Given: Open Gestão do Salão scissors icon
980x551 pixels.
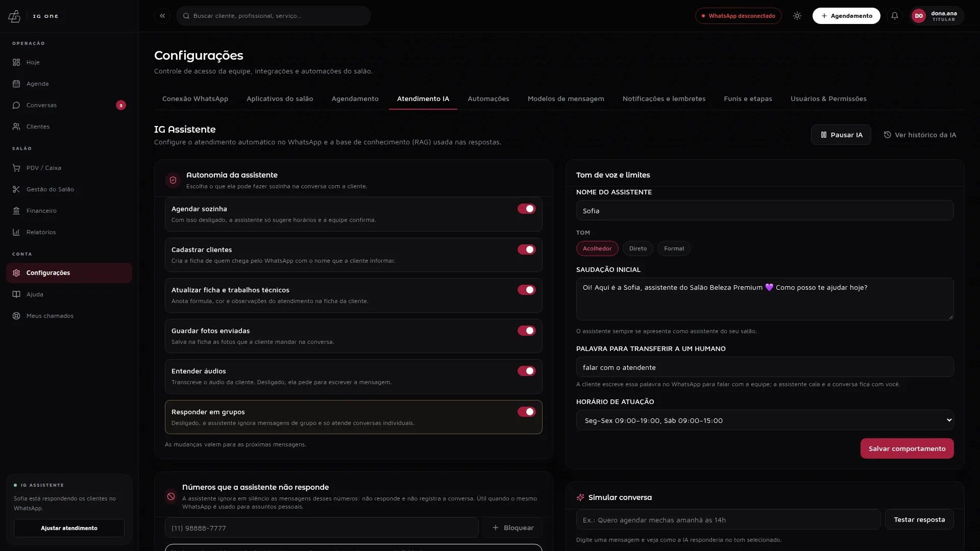Looking at the screenshot, I should (x=16, y=189).
